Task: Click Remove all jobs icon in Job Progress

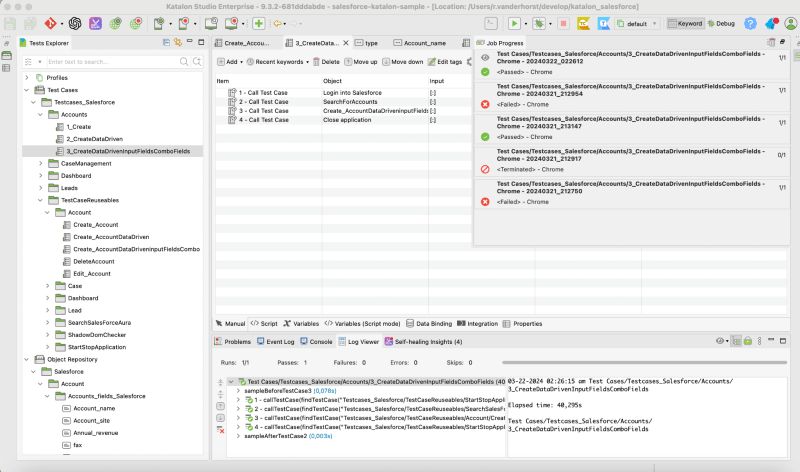Action: (771, 42)
